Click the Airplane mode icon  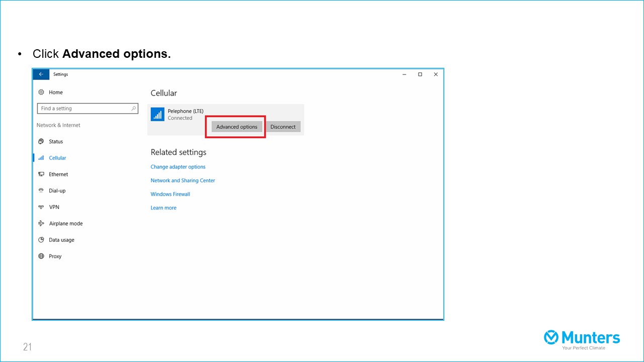(x=41, y=224)
